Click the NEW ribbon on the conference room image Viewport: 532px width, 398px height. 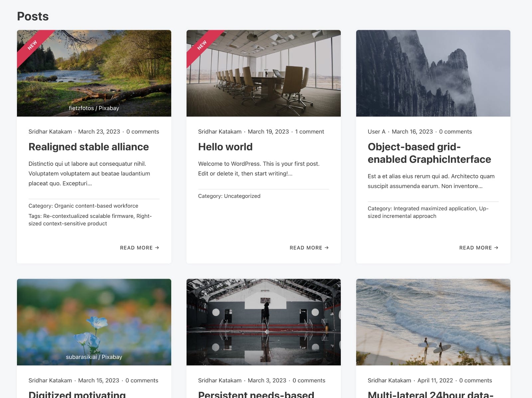click(x=202, y=46)
